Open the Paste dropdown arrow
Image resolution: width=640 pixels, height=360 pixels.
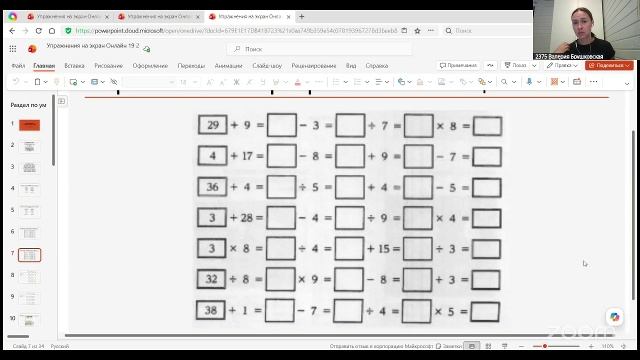(x=45, y=82)
